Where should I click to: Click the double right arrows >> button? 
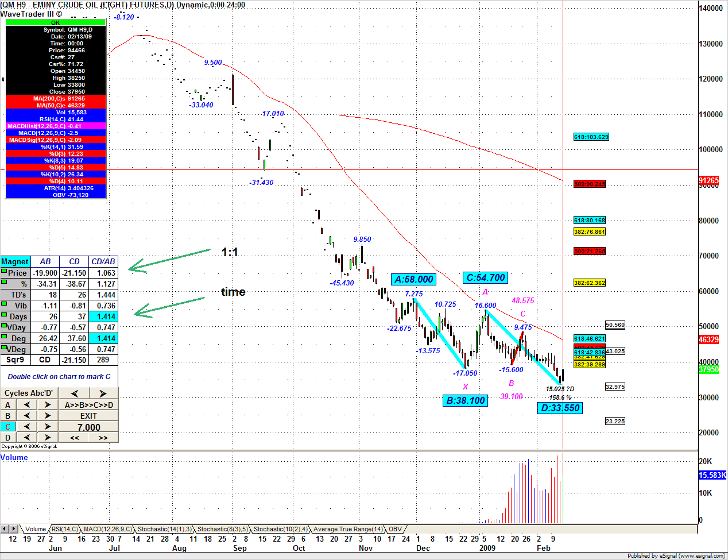click(x=103, y=438)
